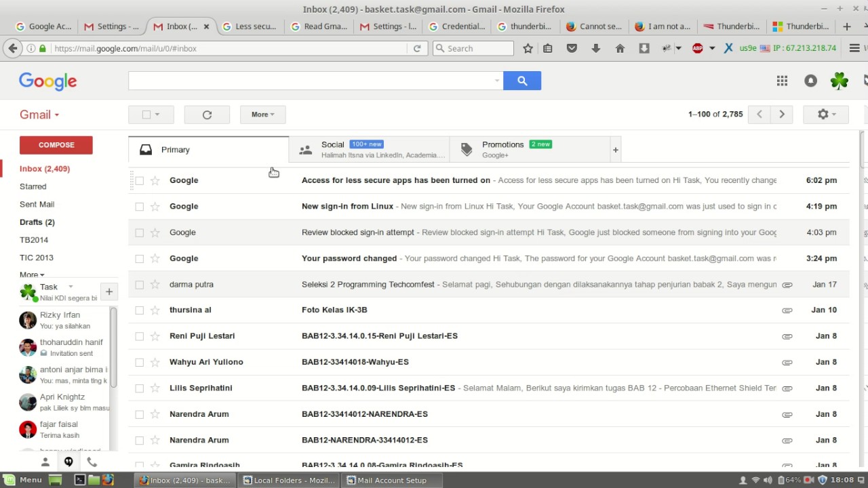Star the Foto Kelas IK-3B email
The height and width of the screenshot is (488, 868).
pyautogui.click(x=155, y=310)
